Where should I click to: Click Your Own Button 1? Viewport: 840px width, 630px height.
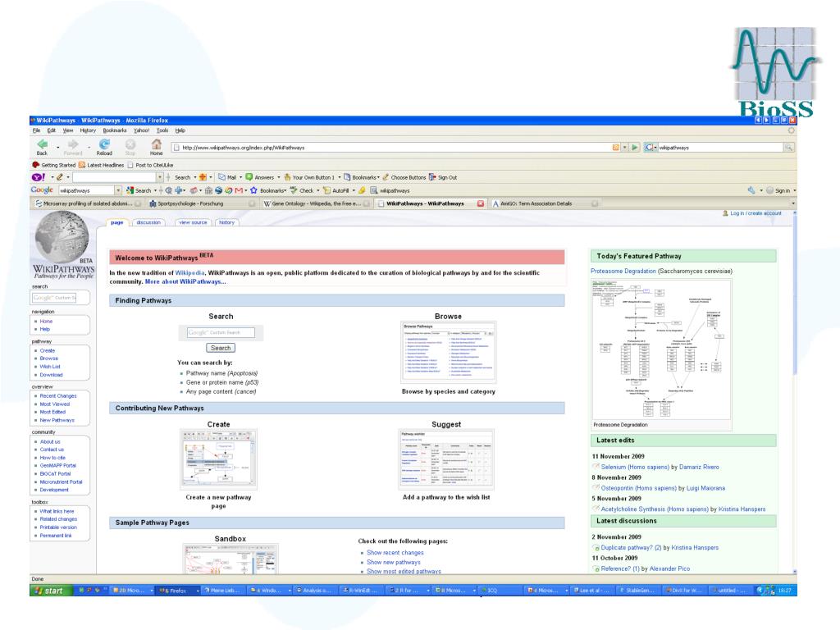[309, 177]
